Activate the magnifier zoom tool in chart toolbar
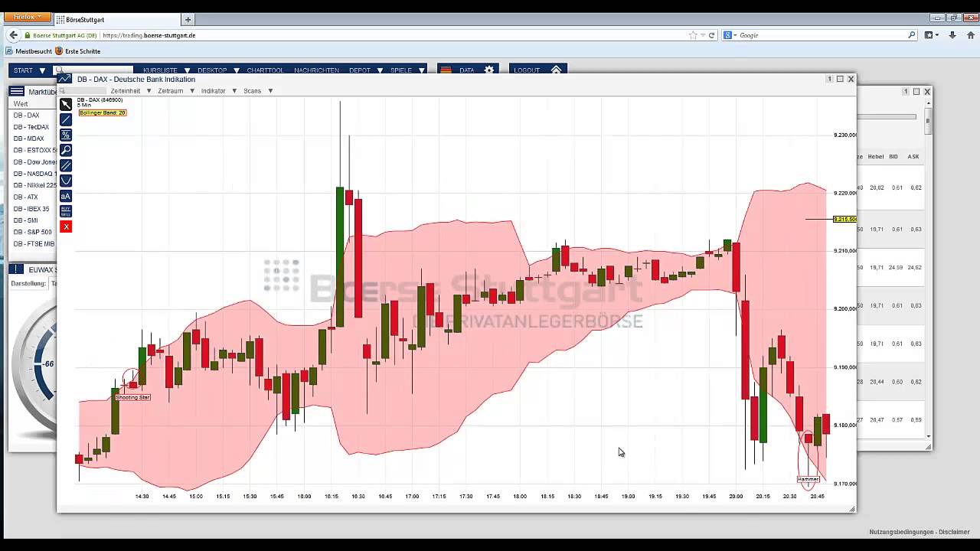 (66, 150)
